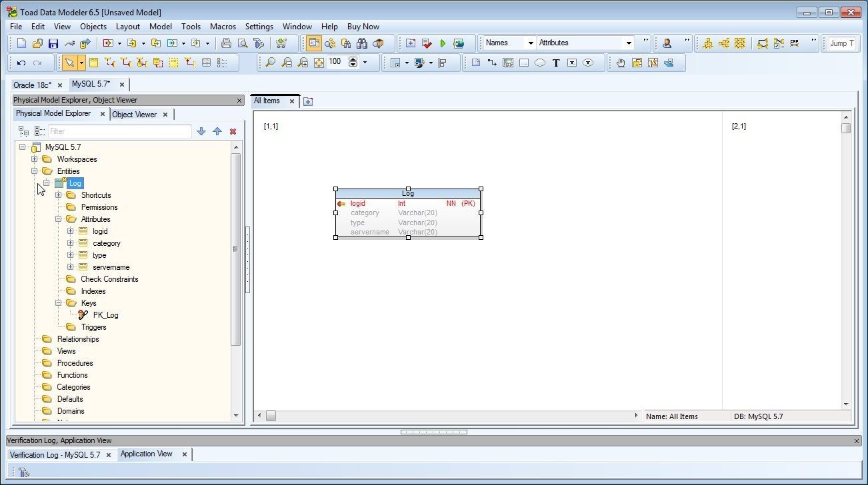Viewport: 868px width, 485px height.
Task: Select the Text T tool
Action: (x=555, y=63)
